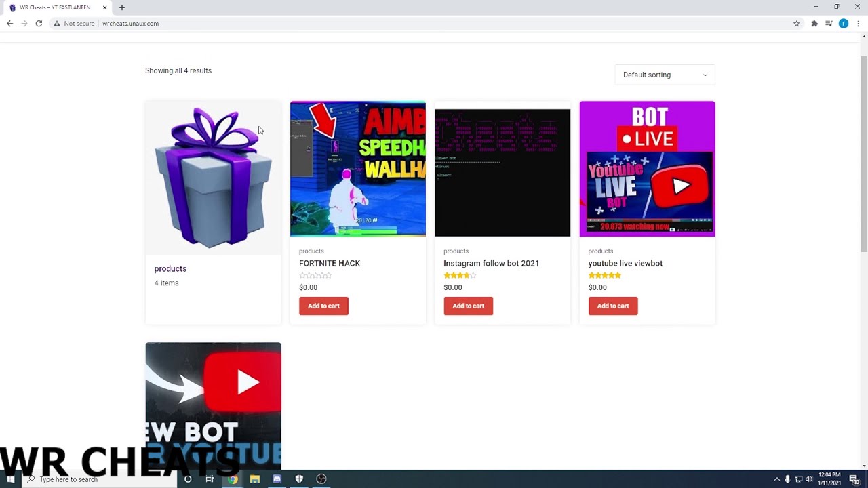Open the Chrome extensions puzzle icon

(814, 23)
